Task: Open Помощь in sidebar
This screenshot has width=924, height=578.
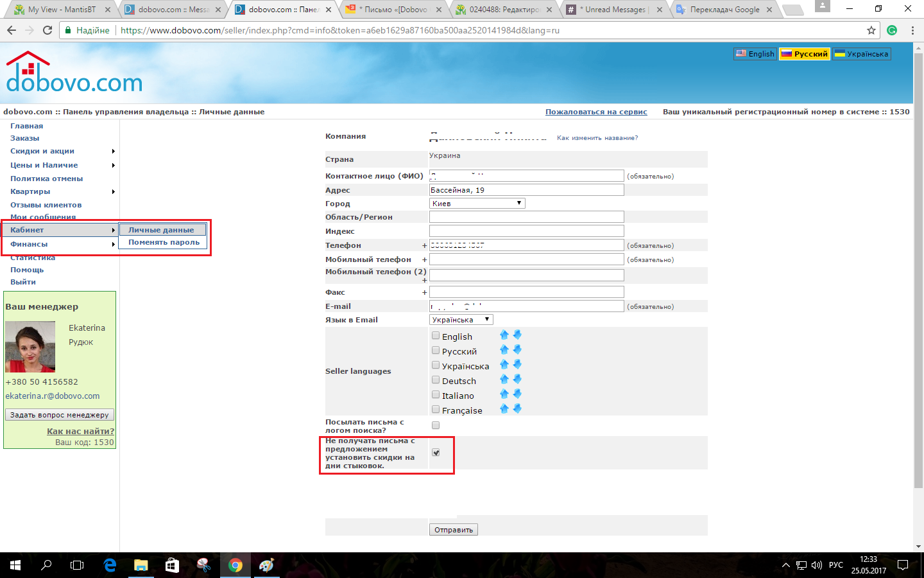Action: tap(27, 270)
